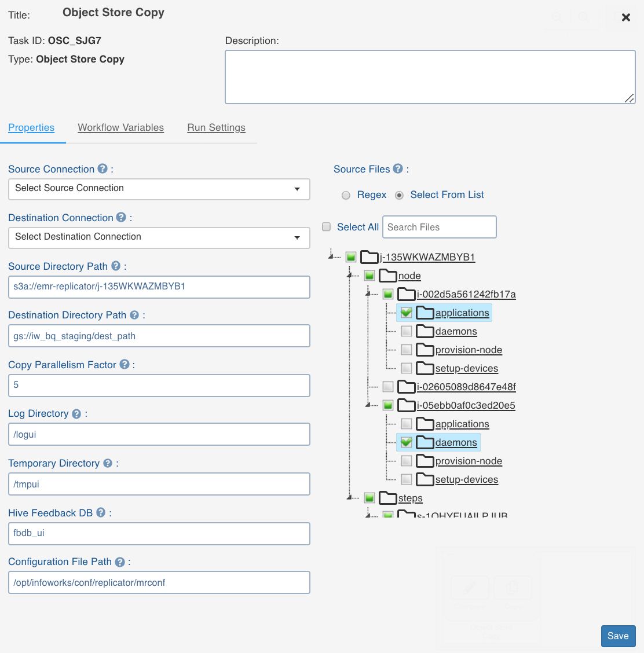Select the Regex radio button
644x653 pixels.
point(346,195)
